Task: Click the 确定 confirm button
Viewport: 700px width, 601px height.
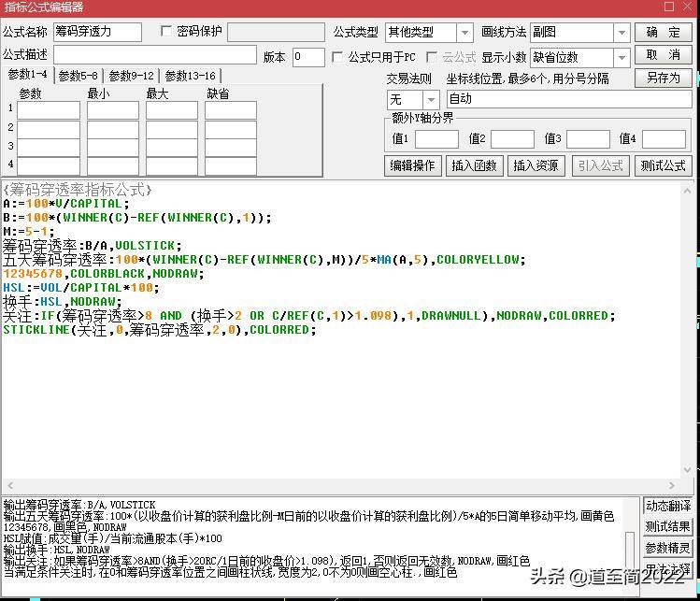Action: point(663,32)
